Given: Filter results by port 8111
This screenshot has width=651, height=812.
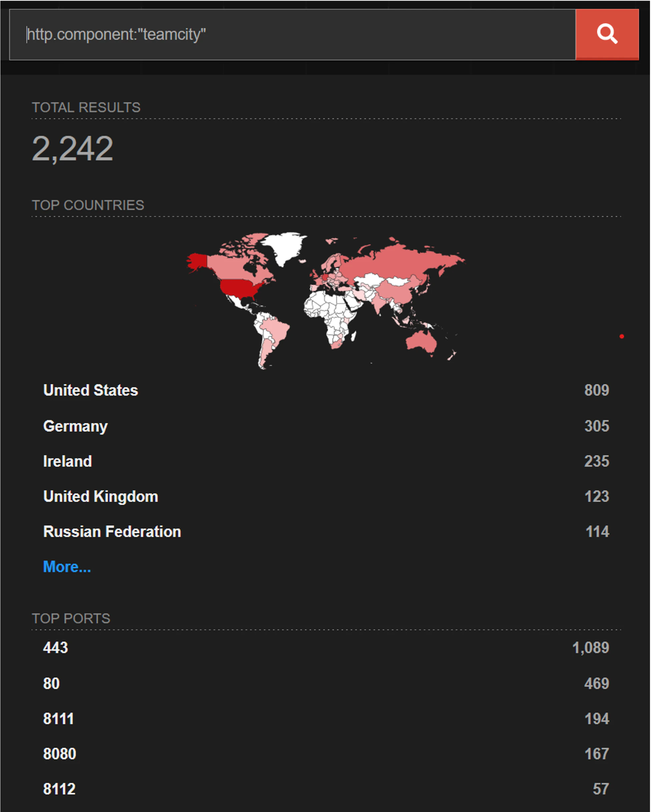Looking at the screenshot, I should pos(58,719).
